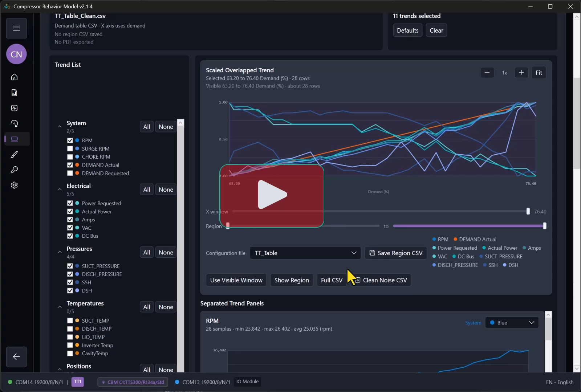
Task: Click Clean Noise CSV button
Action: [381, 280]
